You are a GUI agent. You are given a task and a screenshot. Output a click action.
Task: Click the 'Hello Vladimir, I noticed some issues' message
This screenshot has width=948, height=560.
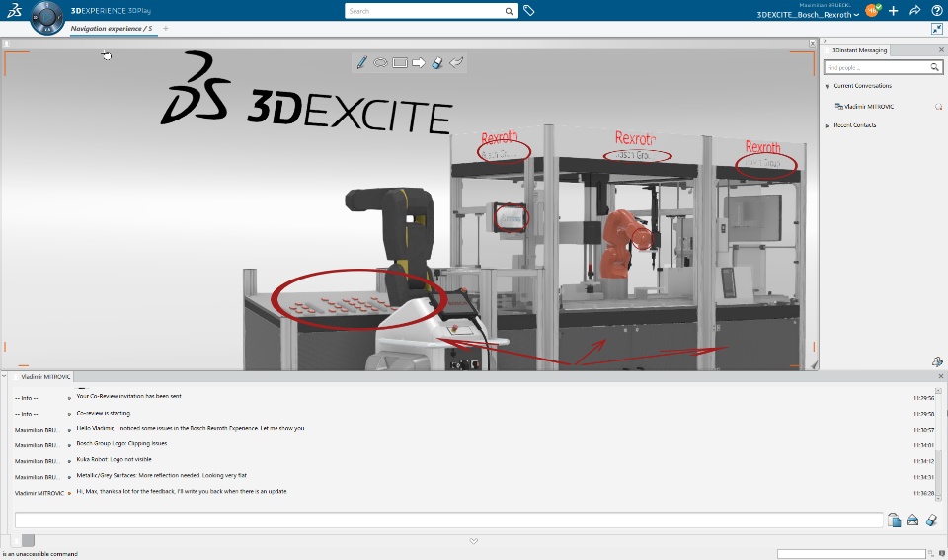pyautogui.click(x=191, y=428)
